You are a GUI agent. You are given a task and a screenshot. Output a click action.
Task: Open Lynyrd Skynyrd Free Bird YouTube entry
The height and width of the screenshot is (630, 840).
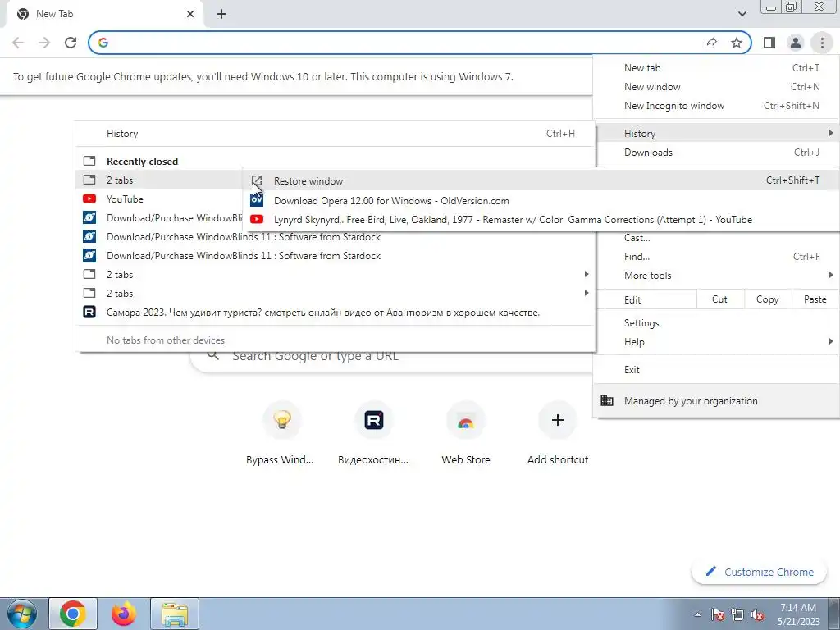[541, 220]
